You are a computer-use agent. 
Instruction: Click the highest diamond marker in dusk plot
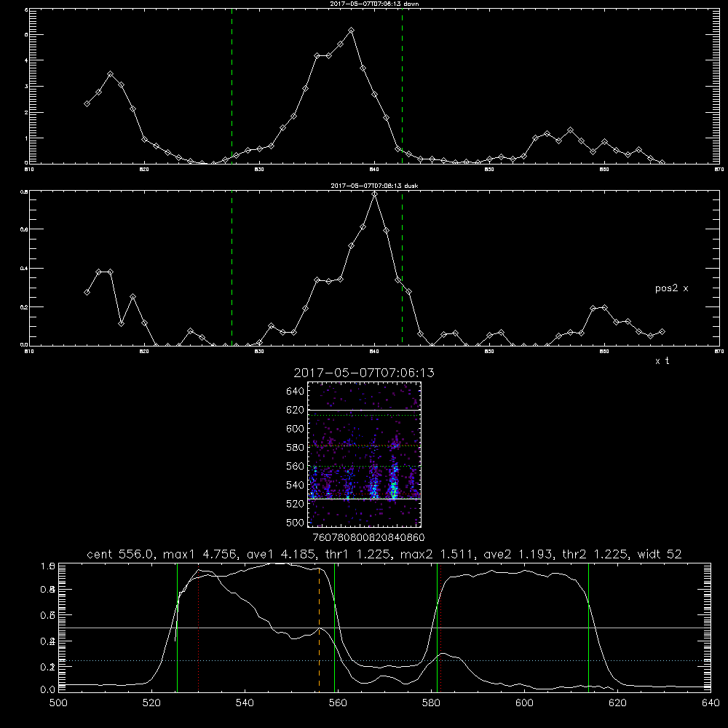pos(375,194)
